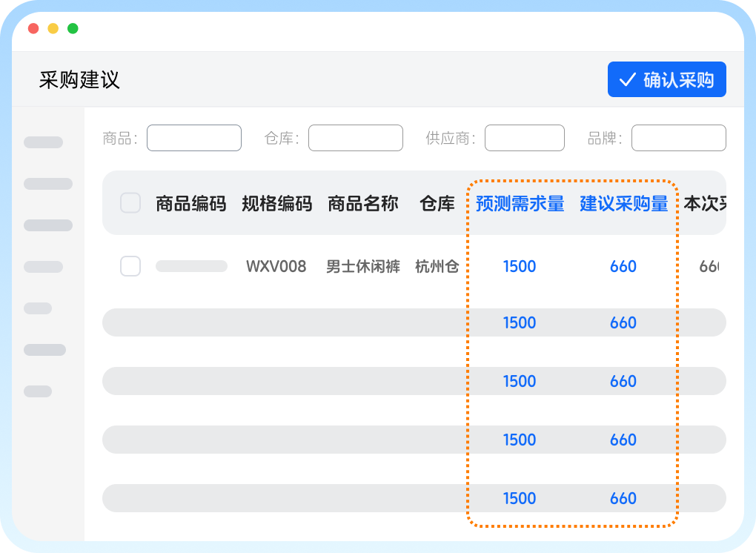Viewport: 756px width, 553px height.
Task: Click the 确认采购 confirm purchase button
Action: pos(666,79)
